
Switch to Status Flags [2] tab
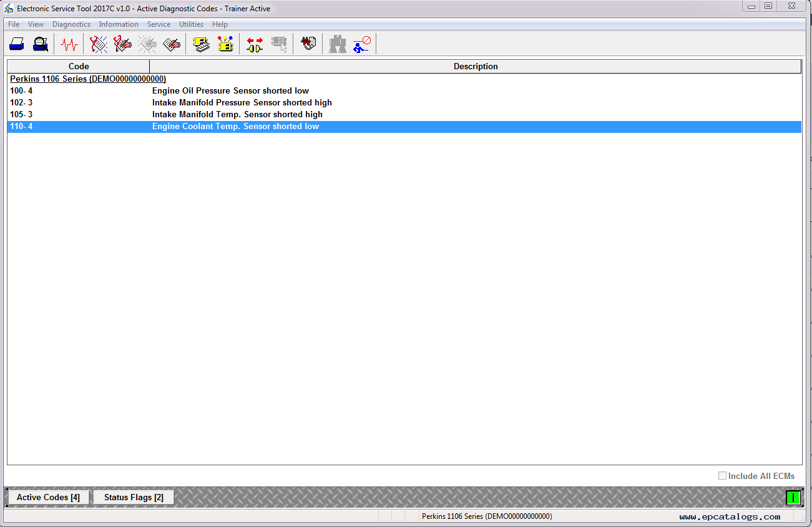coord(134,497)
